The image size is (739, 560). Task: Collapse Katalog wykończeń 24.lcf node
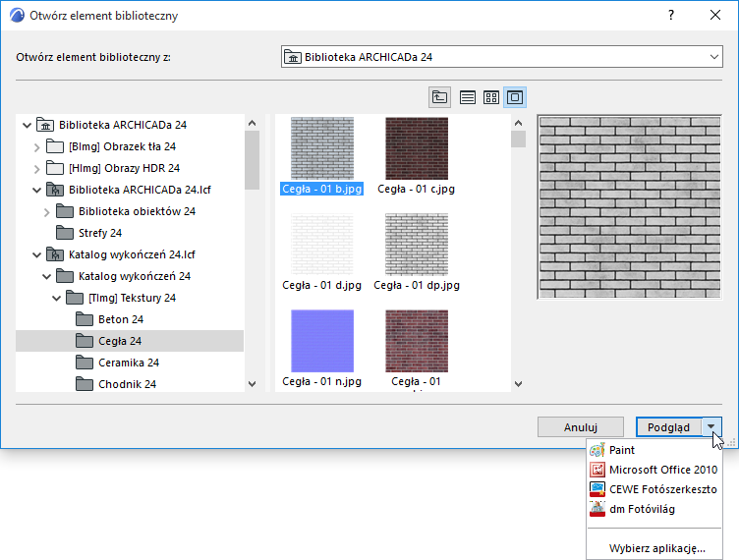click(x=36, y=255)
